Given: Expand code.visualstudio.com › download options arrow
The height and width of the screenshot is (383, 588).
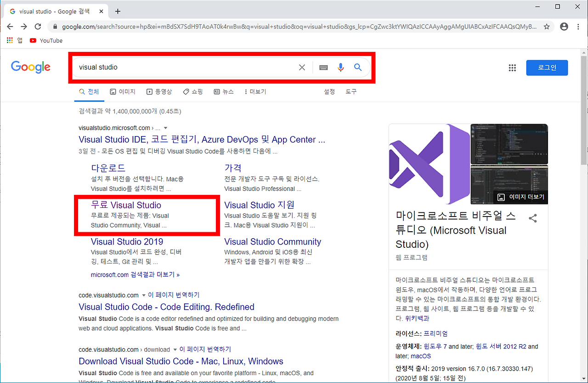Looking at the screenshot, I should [175, 349].
